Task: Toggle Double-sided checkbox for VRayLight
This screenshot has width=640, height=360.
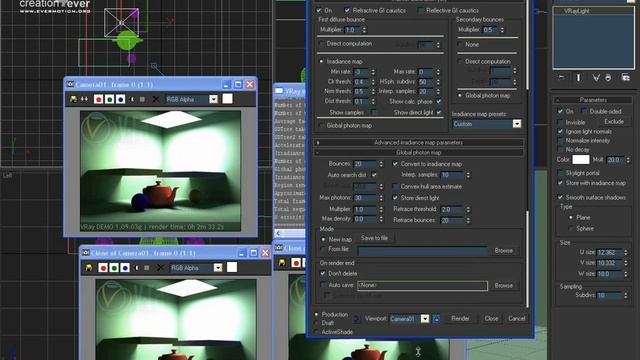Action: point(584,111)
